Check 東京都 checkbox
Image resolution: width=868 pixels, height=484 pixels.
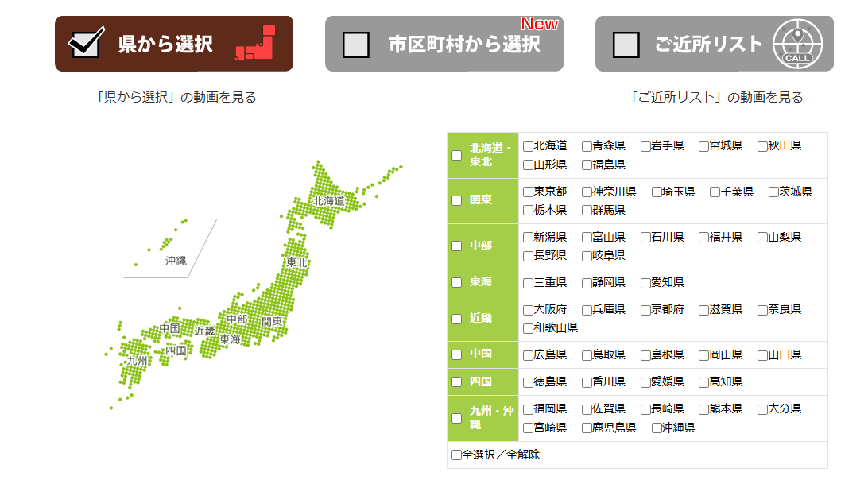coord(528,192)
